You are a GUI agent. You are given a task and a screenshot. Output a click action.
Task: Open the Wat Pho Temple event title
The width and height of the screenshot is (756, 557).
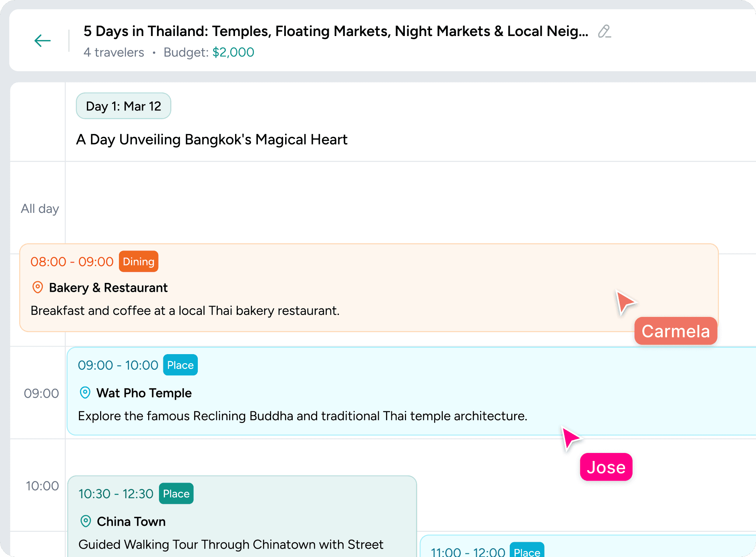(x=144, y=393)
